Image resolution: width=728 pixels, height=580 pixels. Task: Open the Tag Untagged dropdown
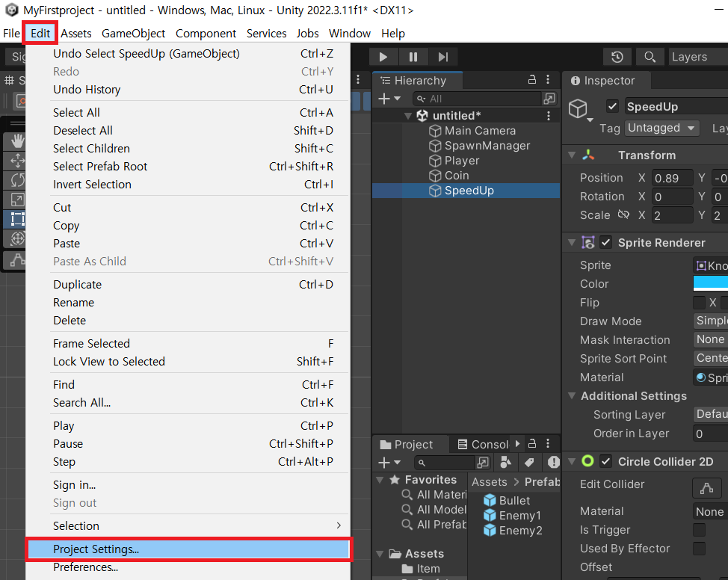click(661, 128)
